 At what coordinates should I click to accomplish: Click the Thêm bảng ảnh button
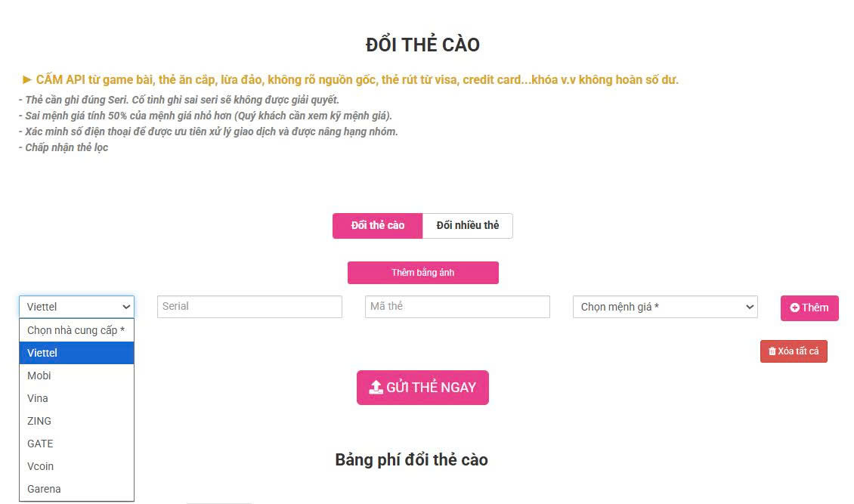(422, 272)
